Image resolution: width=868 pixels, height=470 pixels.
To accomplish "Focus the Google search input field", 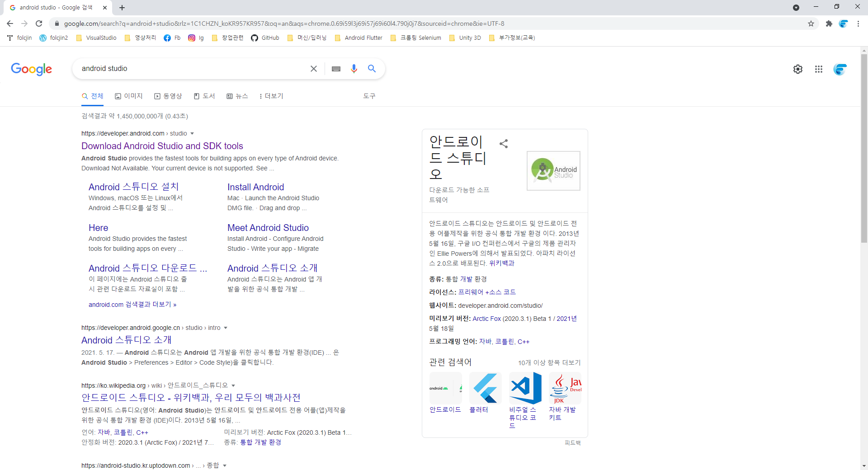I will click(192, 69).
